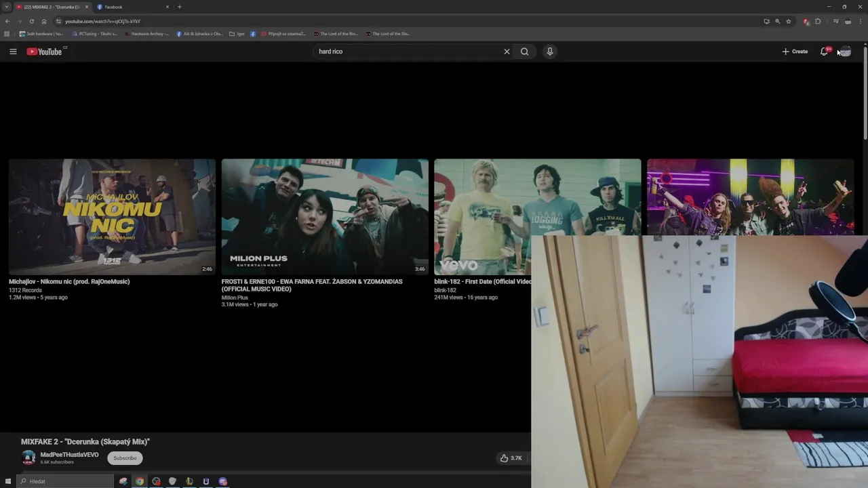Screen dimensions: 868x488
Task: Click the "3.1M views · 1 year ago" text
Action: tap(250, 304)
